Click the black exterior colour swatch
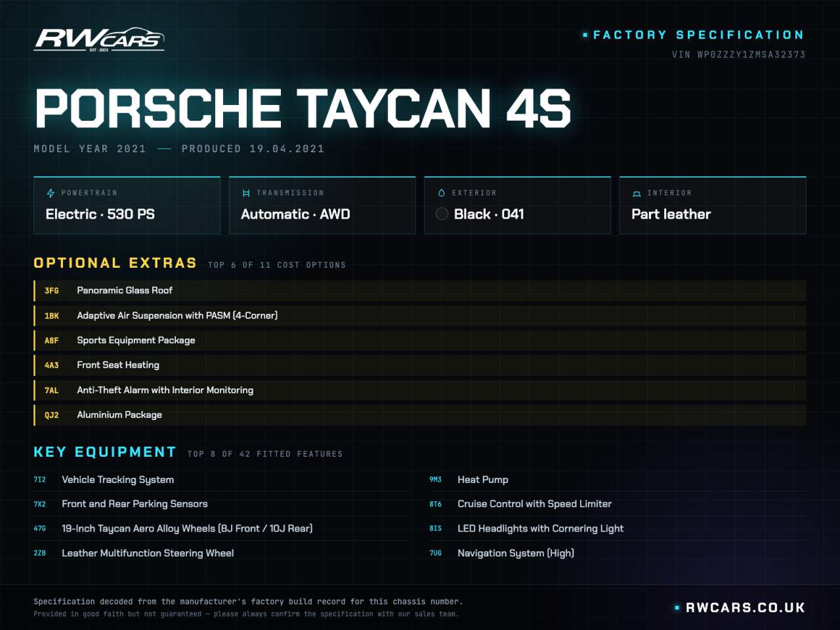The width and height of the screenshot is (840, 630). 442,214
